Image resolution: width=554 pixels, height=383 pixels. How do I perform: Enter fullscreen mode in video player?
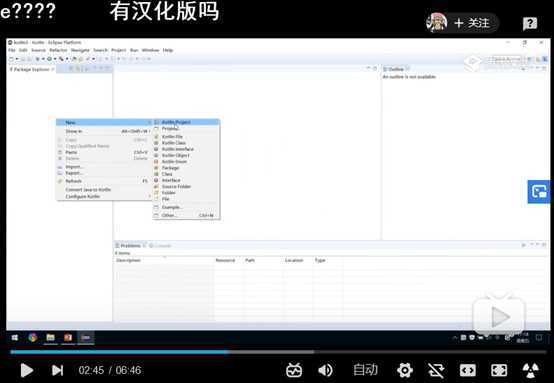tap(499, 370)
